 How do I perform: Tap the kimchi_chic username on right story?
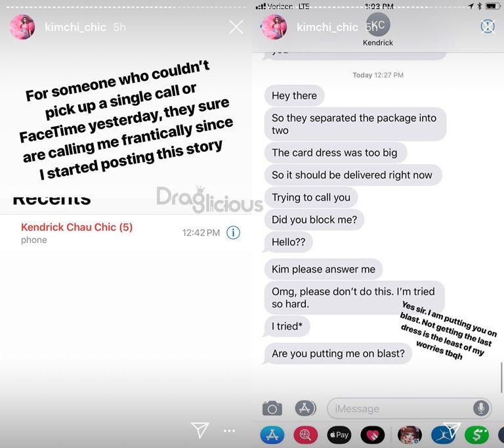(327, 27)
